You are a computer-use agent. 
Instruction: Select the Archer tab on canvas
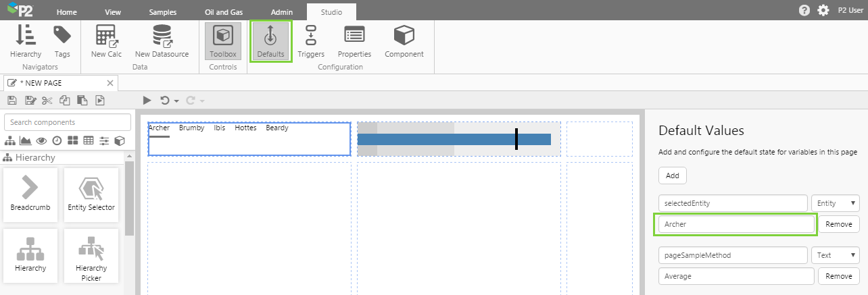pyautogui.click(x=159, y=128)
